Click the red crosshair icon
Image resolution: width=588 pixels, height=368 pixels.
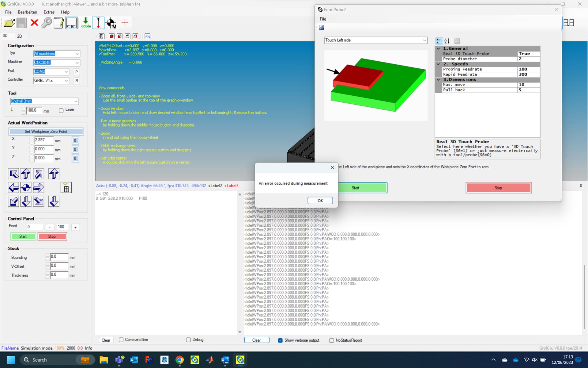[125, 23]
